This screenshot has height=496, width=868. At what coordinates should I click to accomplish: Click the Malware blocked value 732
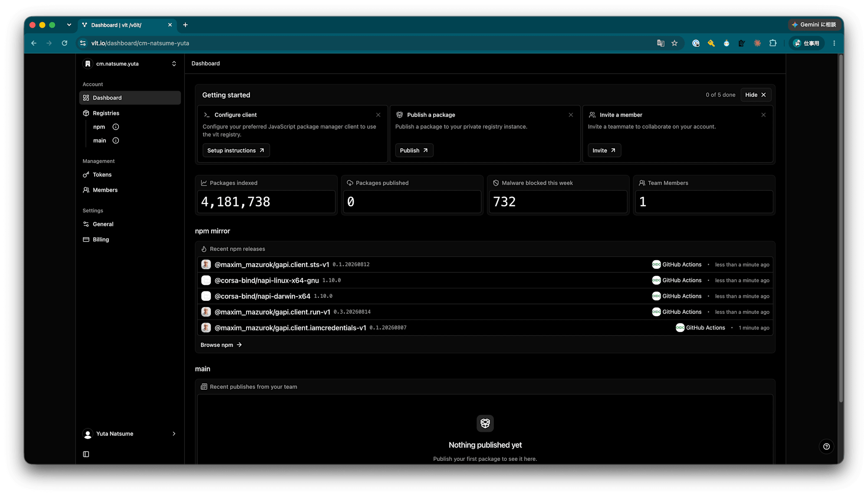click(504, 202)
